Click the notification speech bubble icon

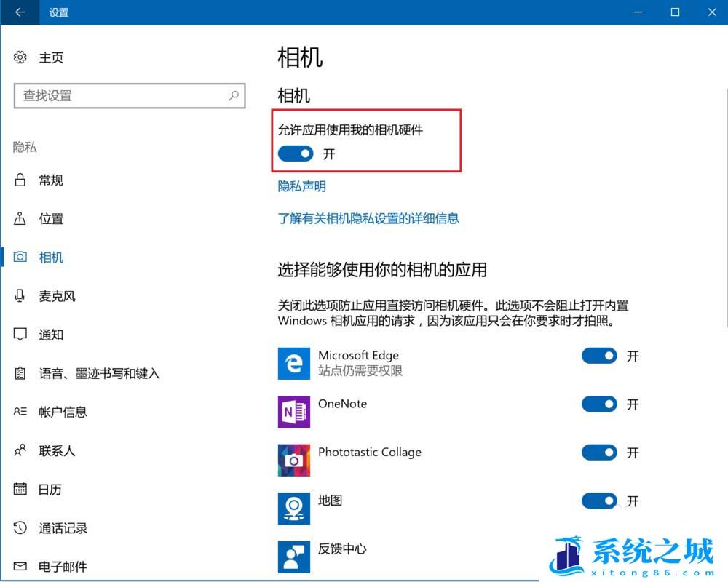coord(20,334)
